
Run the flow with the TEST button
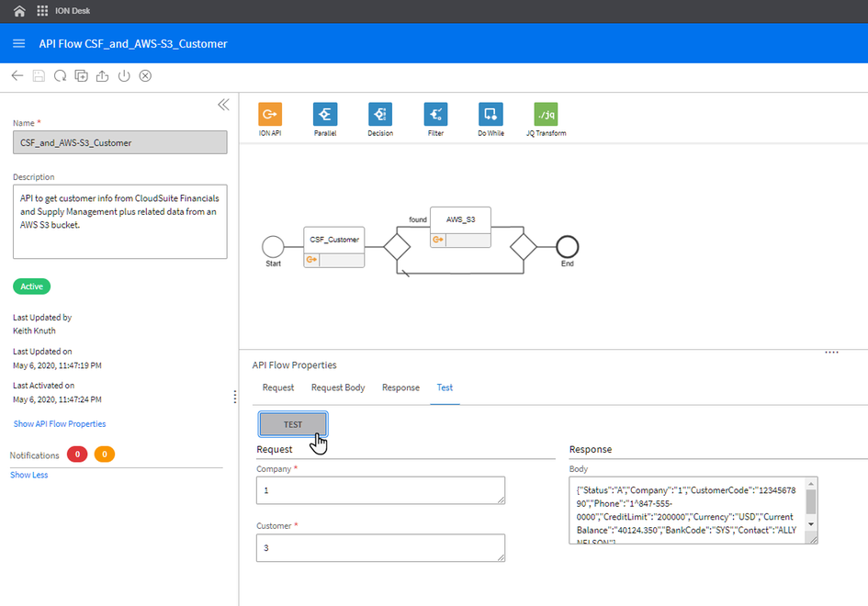292,424
